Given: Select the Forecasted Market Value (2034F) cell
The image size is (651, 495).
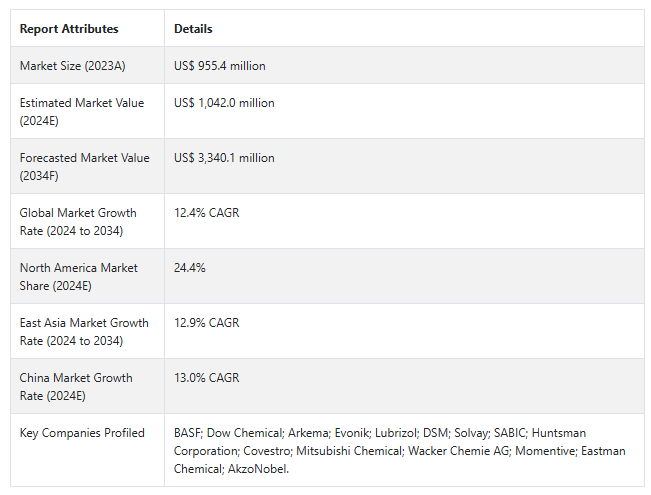Looking at the screenshot, I should (x=84, y=166).
